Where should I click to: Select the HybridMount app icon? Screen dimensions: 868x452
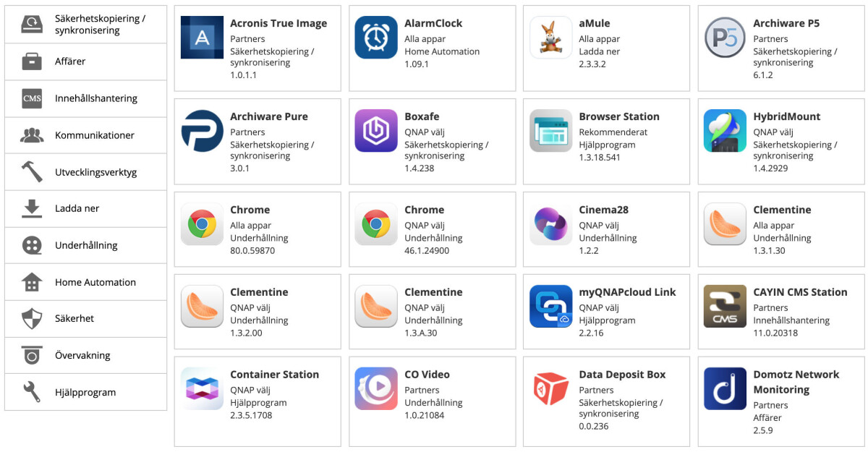(725, 131)
